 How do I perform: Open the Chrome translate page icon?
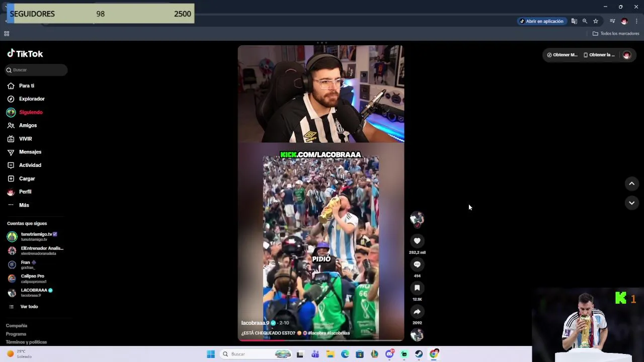tap(574, 21)
